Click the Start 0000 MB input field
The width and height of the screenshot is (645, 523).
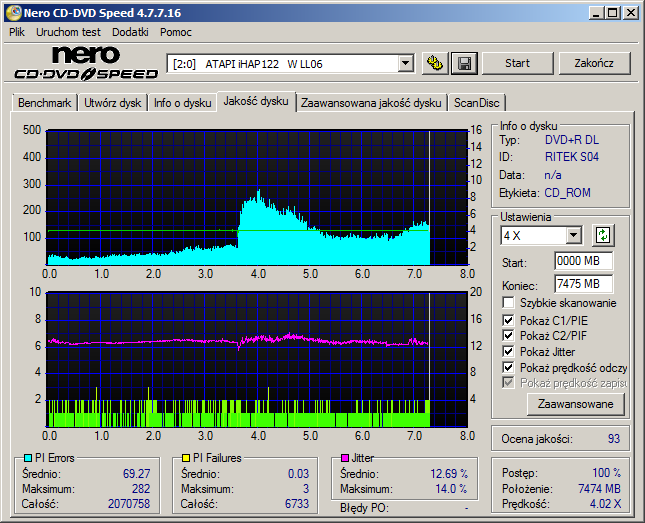coord(583,261)
